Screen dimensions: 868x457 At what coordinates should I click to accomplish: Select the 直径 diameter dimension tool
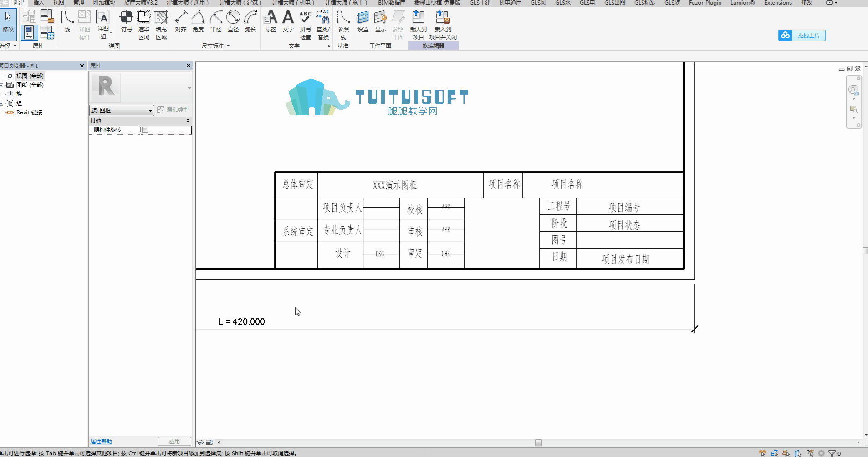tap(233, 22)
